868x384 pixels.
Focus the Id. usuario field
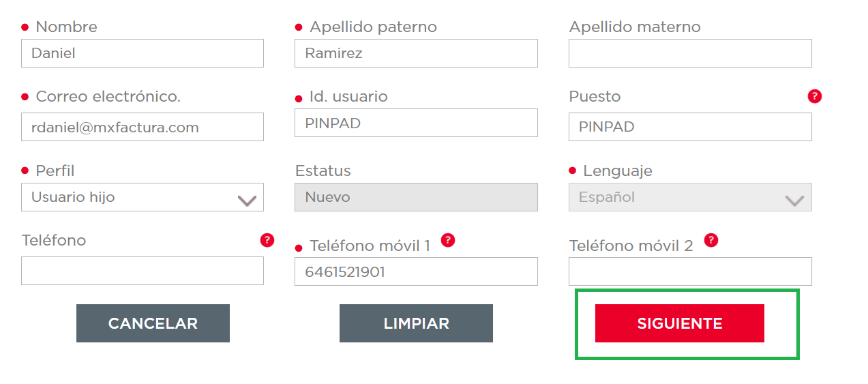pos(416,123)
